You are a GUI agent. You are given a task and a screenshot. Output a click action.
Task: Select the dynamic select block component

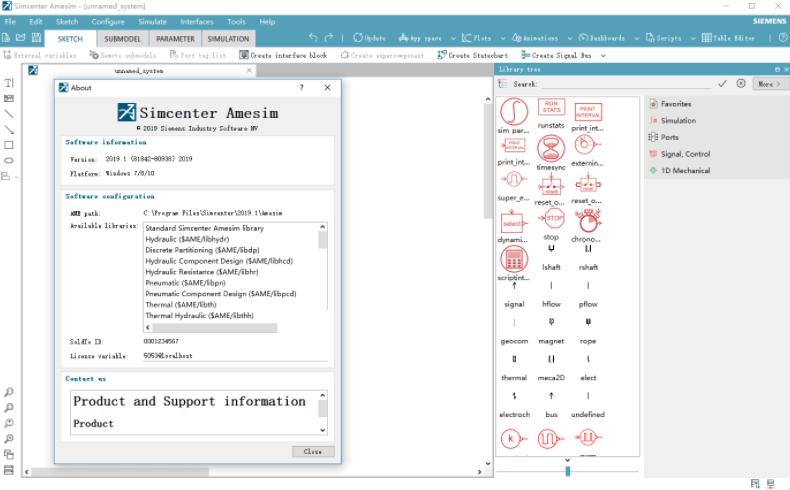pos(513,223)
